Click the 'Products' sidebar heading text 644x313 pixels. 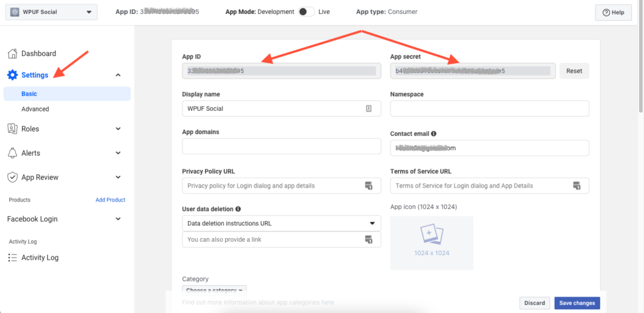(19, 200)
